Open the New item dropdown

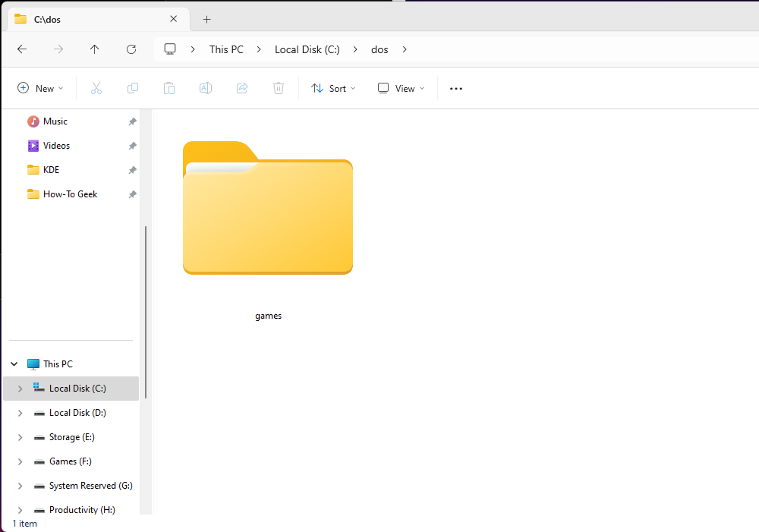click(x=41, y=88)
